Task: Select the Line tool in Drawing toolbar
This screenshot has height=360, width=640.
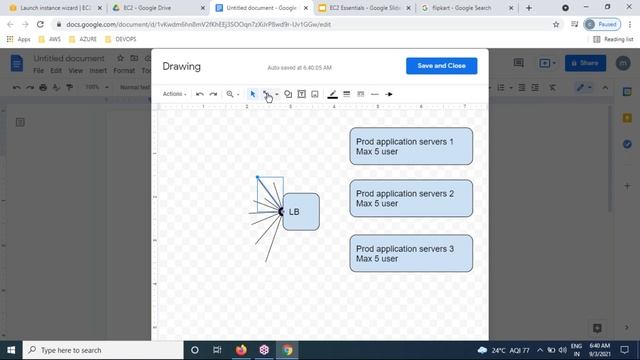Action: tap(266, 94)
